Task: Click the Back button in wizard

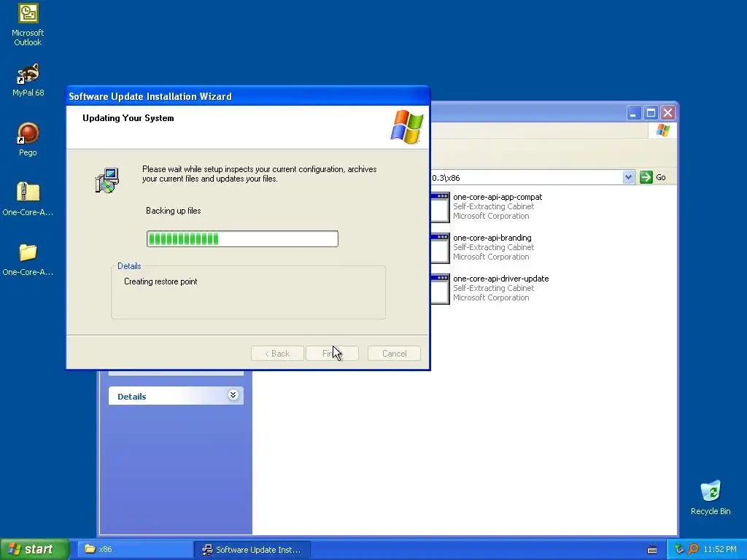Action: click(277, 354)
